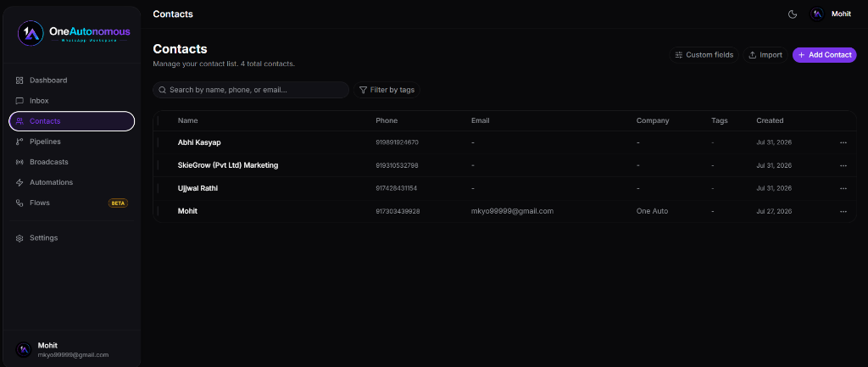The image size is (868, 367).
Task: Click the Contacts people icon
Action: coord(19,121)
